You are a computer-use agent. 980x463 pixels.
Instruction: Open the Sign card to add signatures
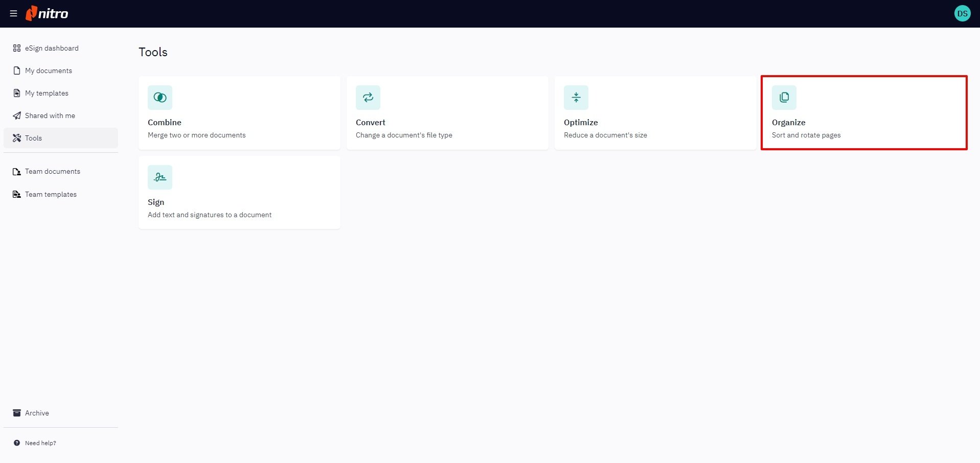point(239,192)
